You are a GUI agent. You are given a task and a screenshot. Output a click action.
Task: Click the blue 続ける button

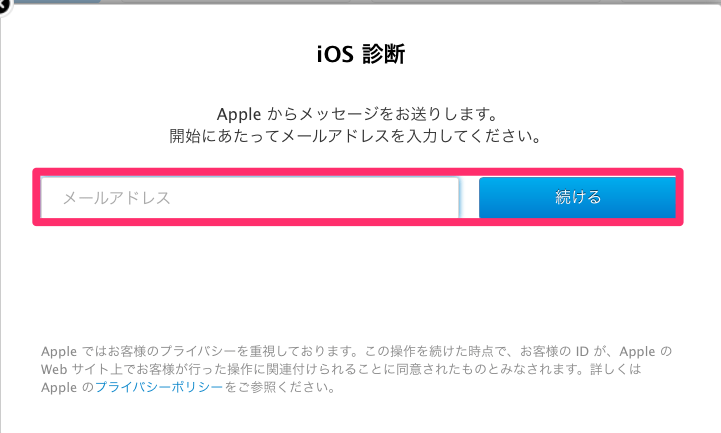click(577, 198)
